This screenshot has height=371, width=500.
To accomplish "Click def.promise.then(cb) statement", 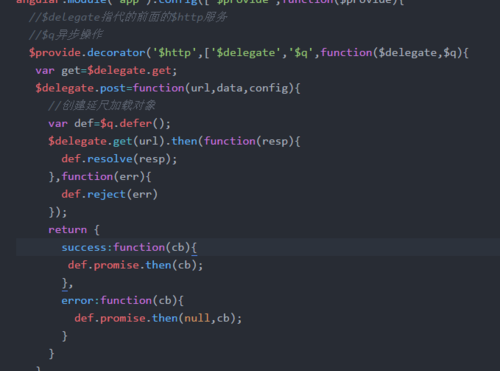I will (x=135, y=265).
